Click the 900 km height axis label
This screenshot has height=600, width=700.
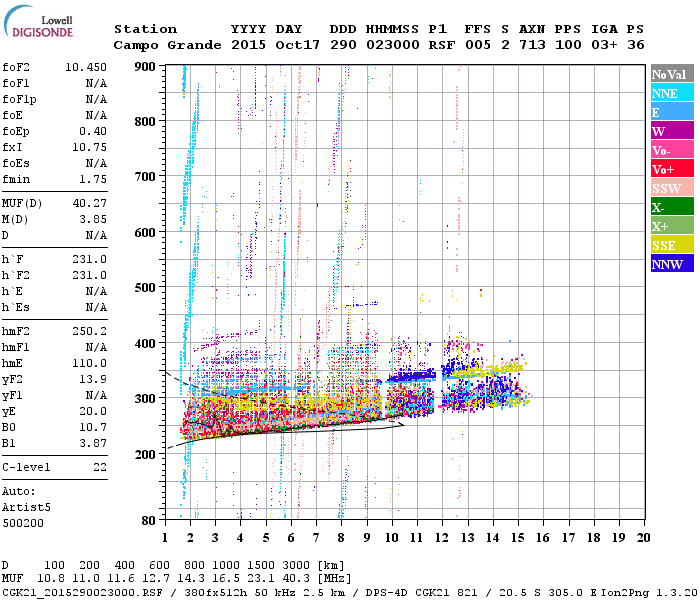tap(145, 67)
